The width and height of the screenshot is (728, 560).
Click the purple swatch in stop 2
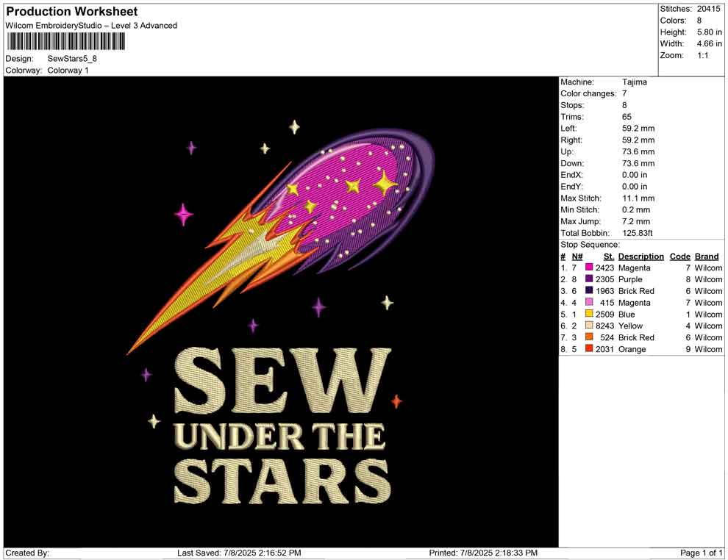[x=589, y=279]
